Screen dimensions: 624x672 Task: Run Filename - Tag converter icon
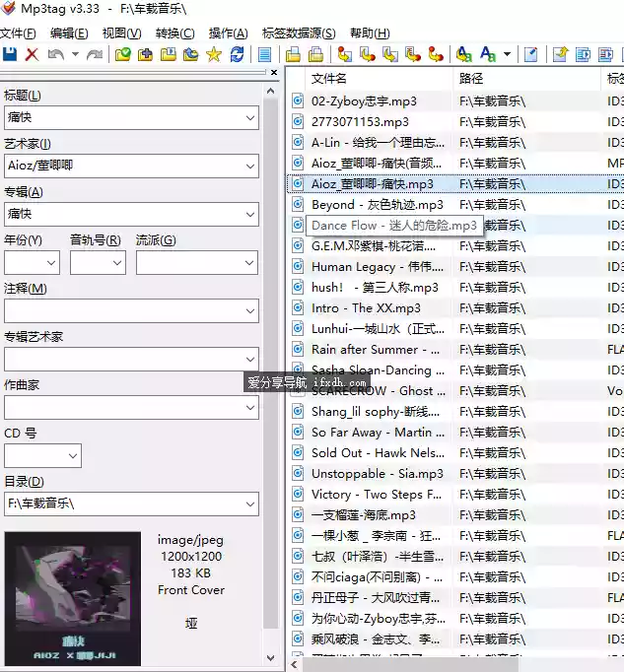[368, 54]
